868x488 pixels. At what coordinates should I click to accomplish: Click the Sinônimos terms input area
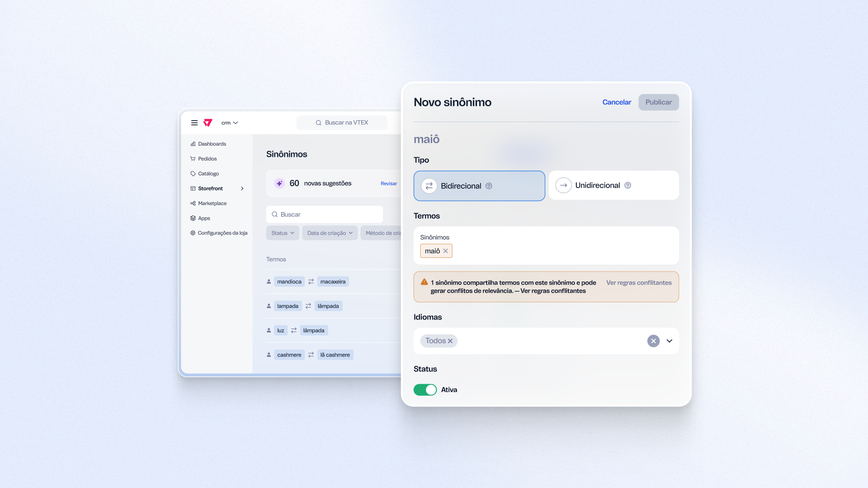click(x=546, y=245)
